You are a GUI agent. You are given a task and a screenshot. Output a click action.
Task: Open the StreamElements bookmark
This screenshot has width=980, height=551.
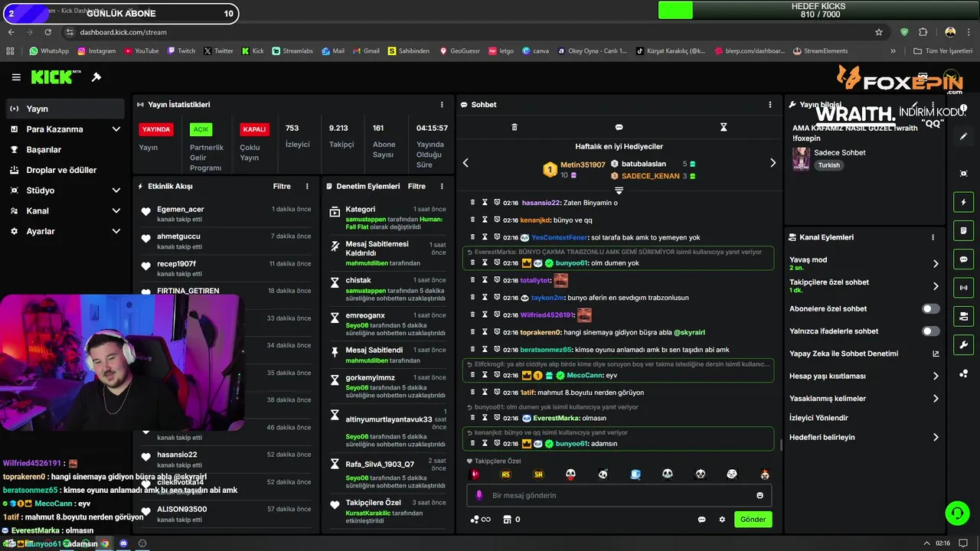click(821, 51)
